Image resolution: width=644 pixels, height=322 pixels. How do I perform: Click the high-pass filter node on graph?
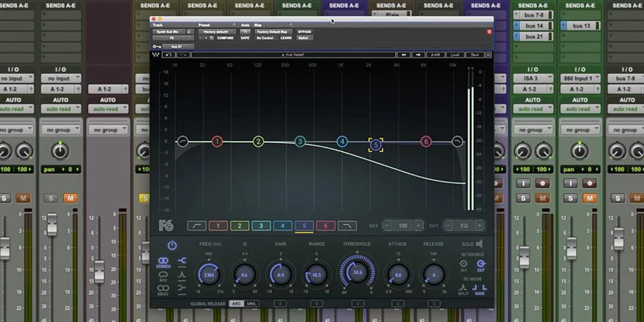coord(183,142)
